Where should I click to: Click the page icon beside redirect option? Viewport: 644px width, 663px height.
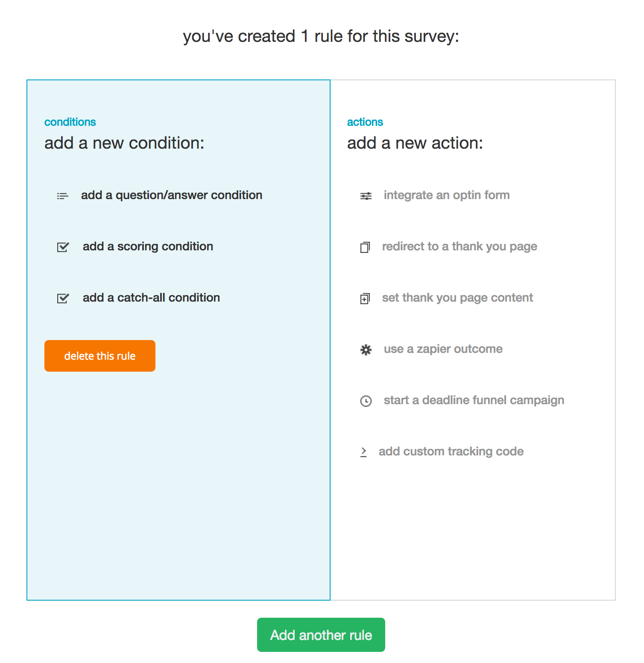point(365,247)
